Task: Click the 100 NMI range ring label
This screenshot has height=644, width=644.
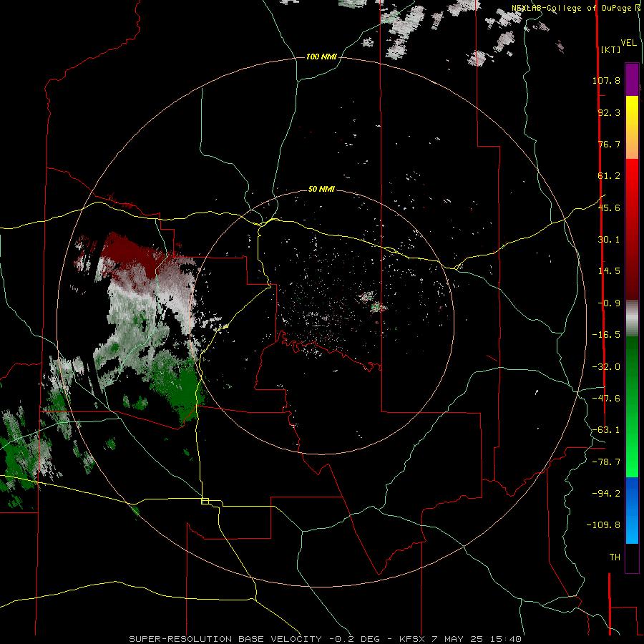Action: pyautogui.click(x=321, y=57)
